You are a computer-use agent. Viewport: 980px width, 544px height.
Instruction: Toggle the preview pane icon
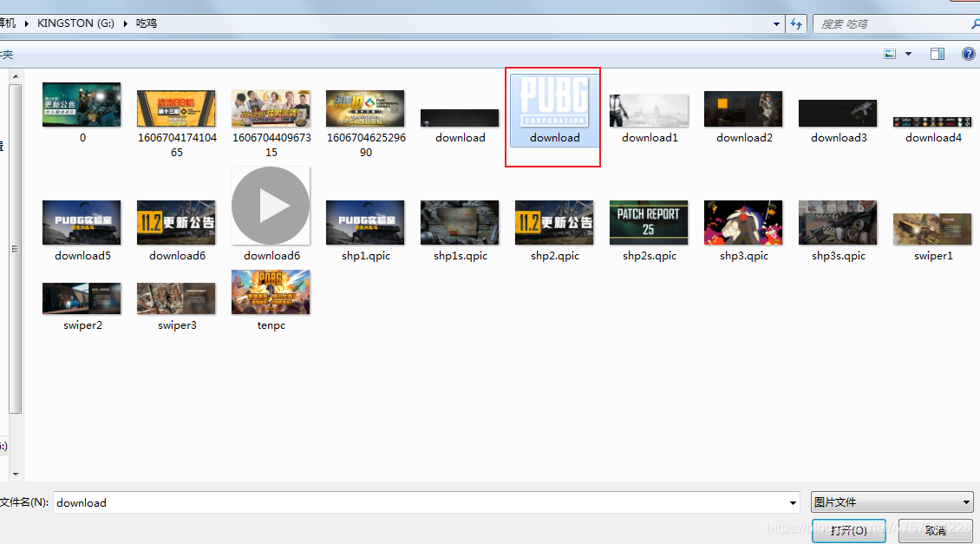coord(938,55)
